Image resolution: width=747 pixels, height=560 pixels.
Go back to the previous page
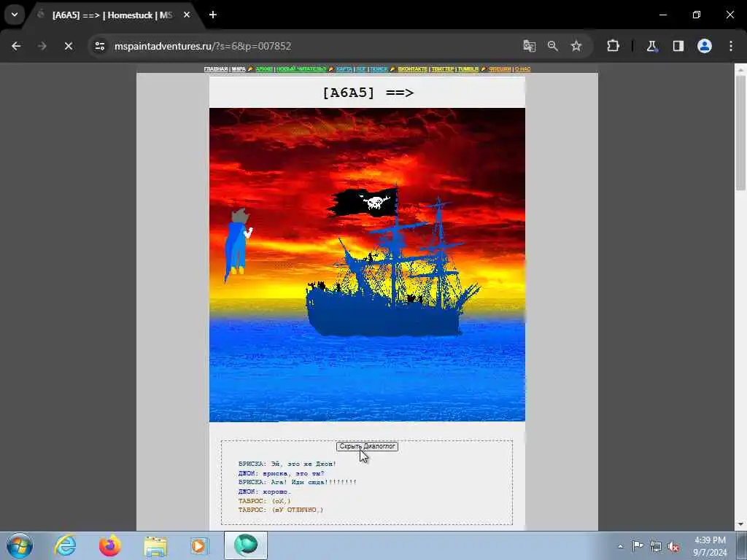16,46
